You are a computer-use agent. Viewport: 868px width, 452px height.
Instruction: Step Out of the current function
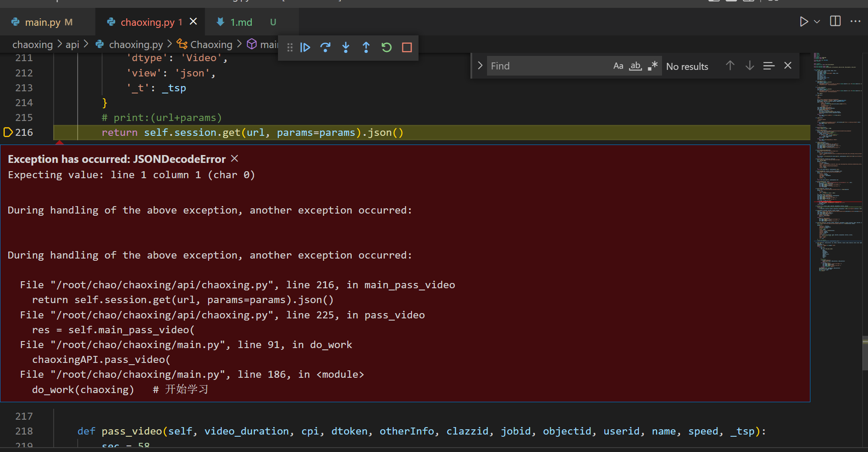click(366, 48)
